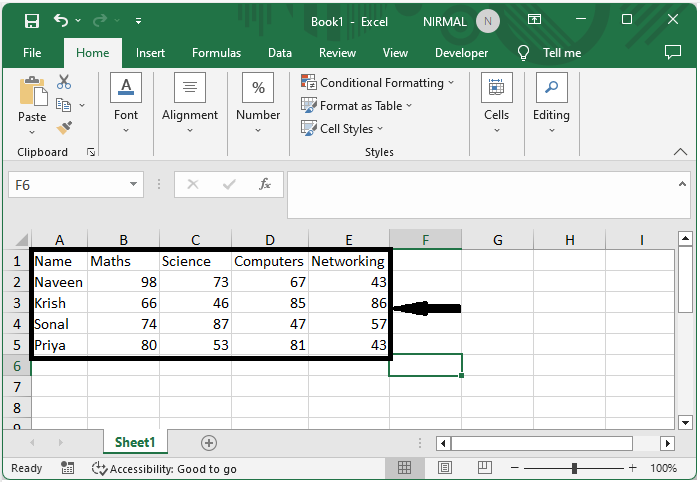
Task: Switch to Normal view
Action: coord(404,468)
